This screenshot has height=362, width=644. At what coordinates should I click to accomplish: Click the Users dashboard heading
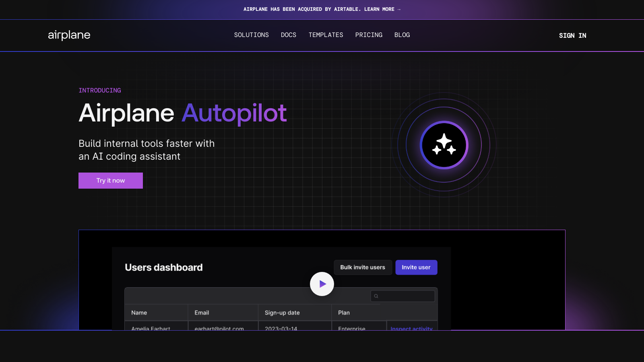click(x=164, y=267)
